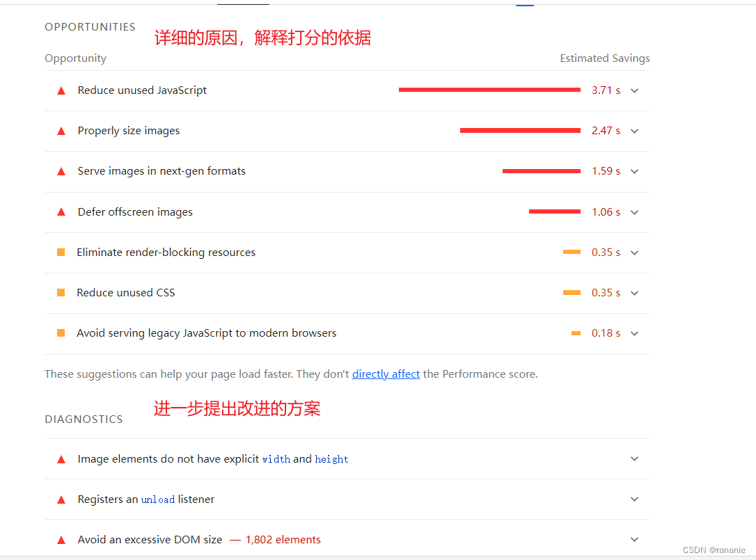
Task: Click red triangle beside Registers an unload listener
Action: click(x=61, y=499)
